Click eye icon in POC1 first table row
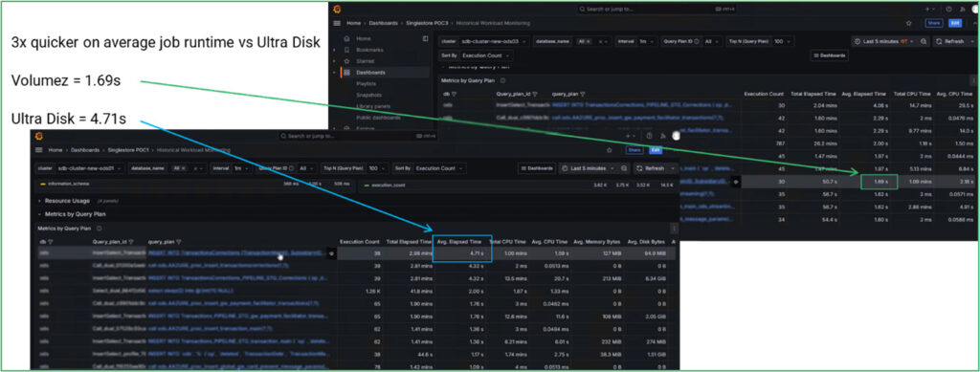The height and width of the screenshot is (372, 980). click(x=330, y=252)
